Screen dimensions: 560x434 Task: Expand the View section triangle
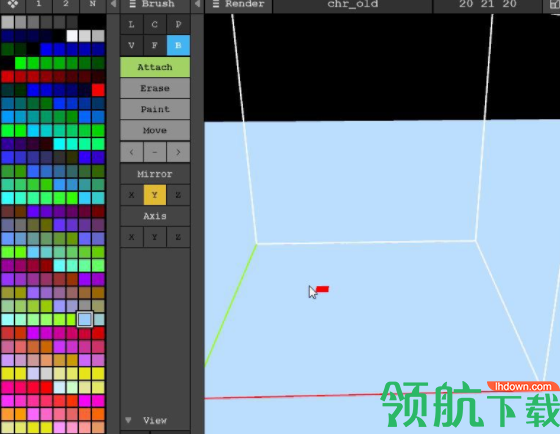click(128, 420)
